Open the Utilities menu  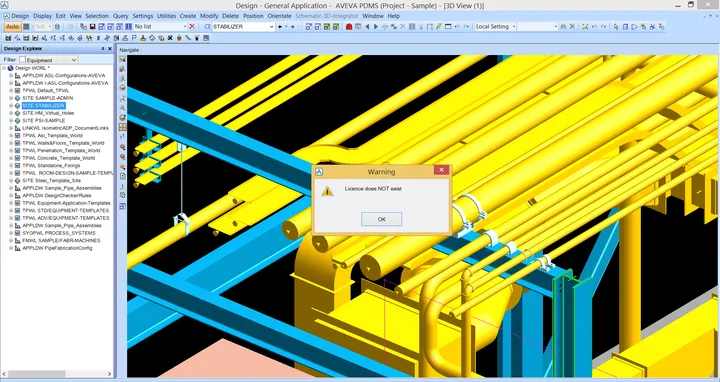(x=166, y=16)
